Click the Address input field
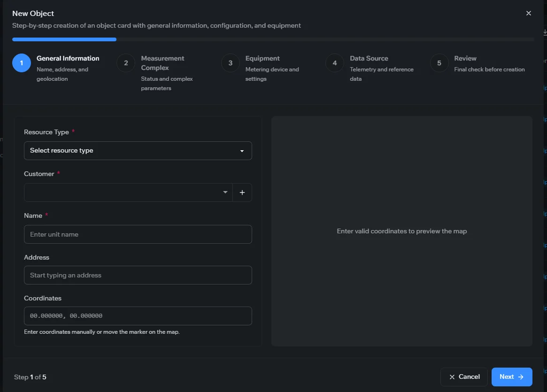 (x=138, y=275)
